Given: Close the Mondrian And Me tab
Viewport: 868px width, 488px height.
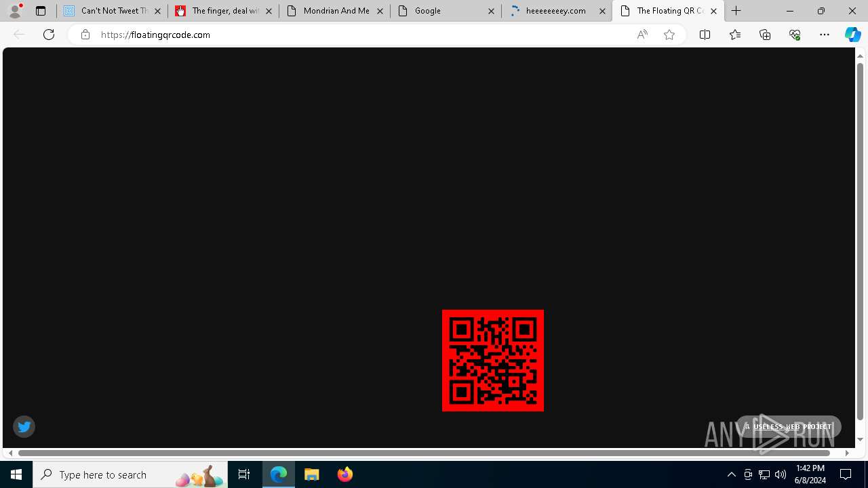Looking at the screenshot, I should (x=380, y=11).
